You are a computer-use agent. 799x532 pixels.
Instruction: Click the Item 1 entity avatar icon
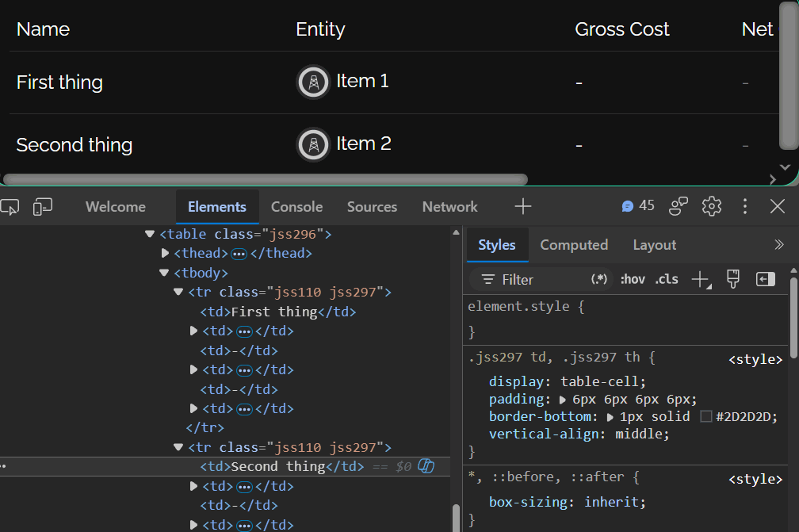coord(313,82)
